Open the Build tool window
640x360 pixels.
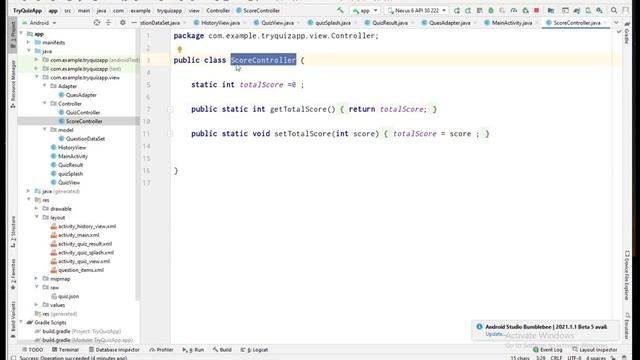tap(222, 350)
